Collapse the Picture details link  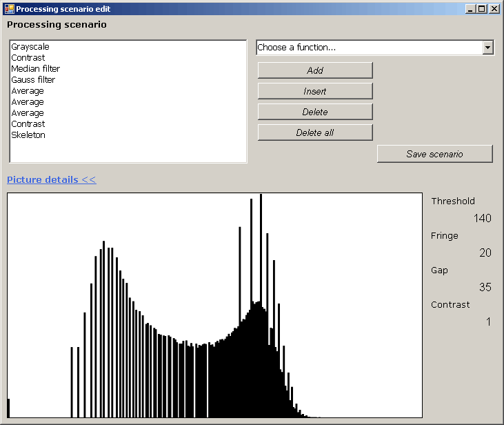tap(52, 179)
